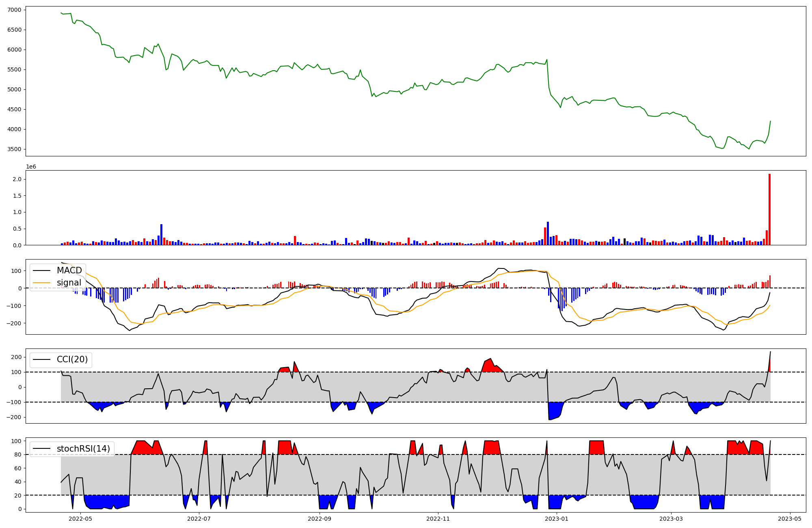Click the 1e6 volume scale label
812x528 pixels.
[31, 167]
